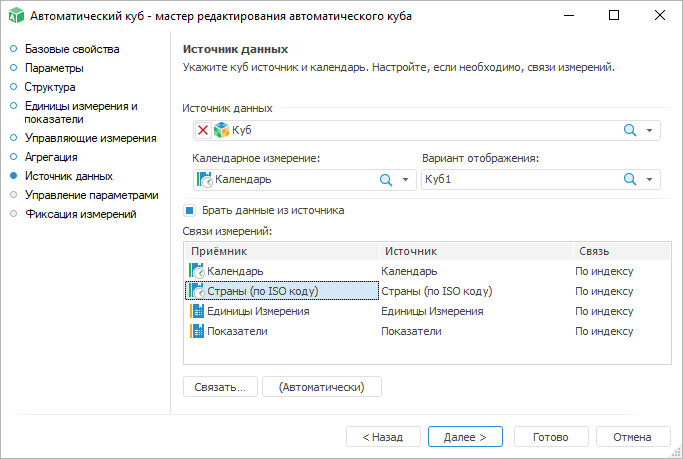Click the red X clear icon beside Куб
Viewport: 683px width, 459px height.
pos(203,130)
